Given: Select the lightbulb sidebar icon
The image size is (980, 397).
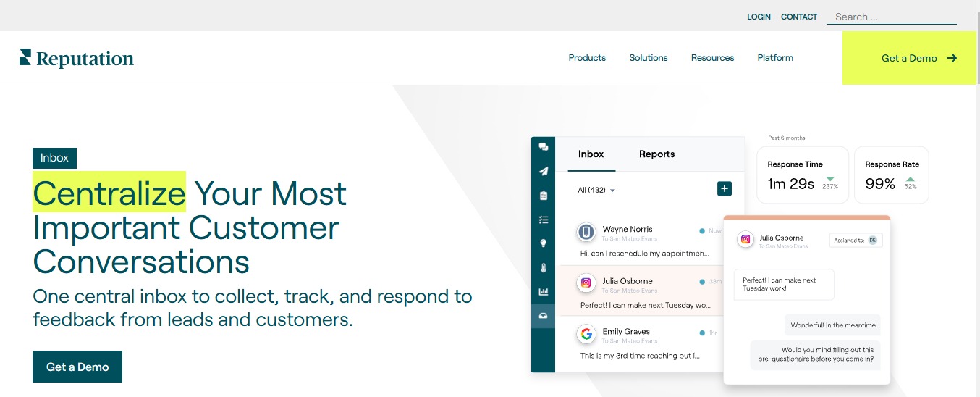Looking at the screenshot, I should [x=544, y=243].
